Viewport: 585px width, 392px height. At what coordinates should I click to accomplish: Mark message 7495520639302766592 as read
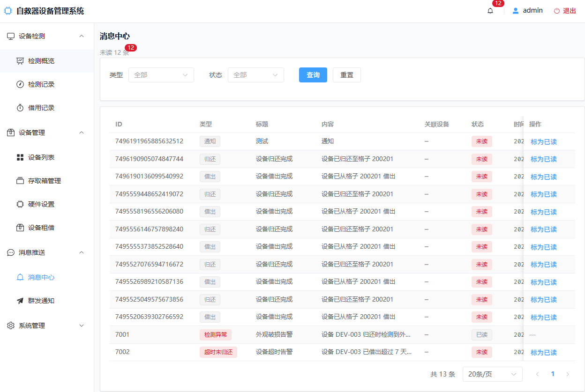(544, 318)
